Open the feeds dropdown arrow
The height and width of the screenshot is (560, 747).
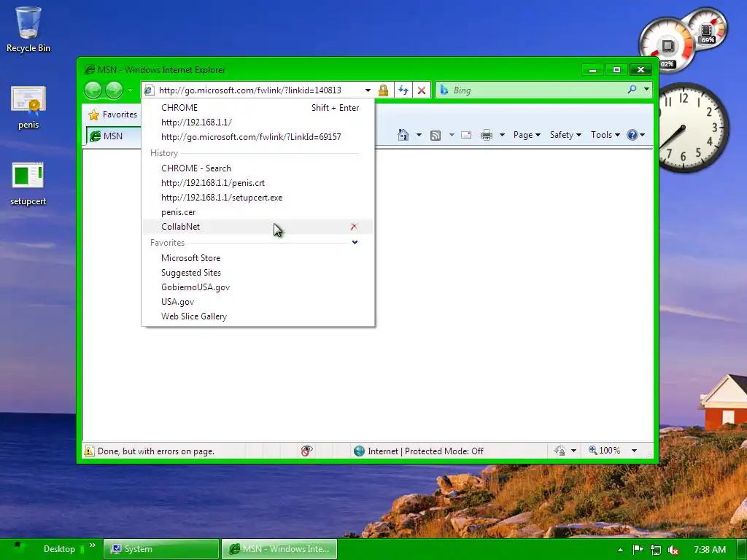451,135
